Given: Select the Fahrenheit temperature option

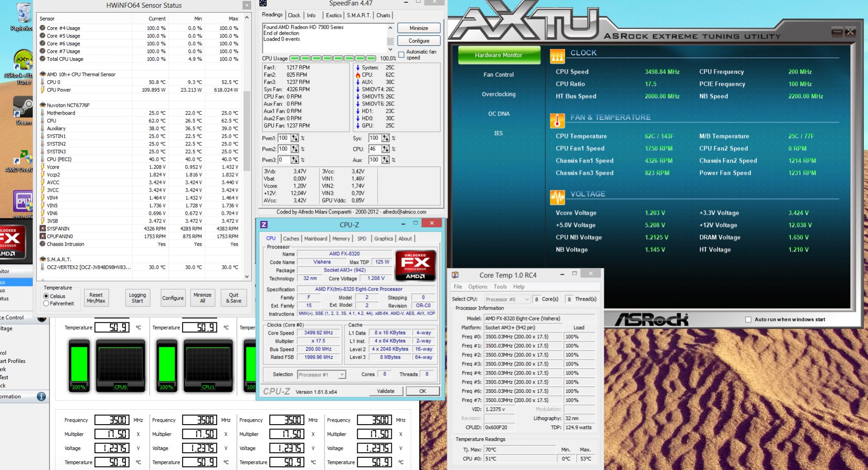Looking at the screenshot, I should pos(46,303).
